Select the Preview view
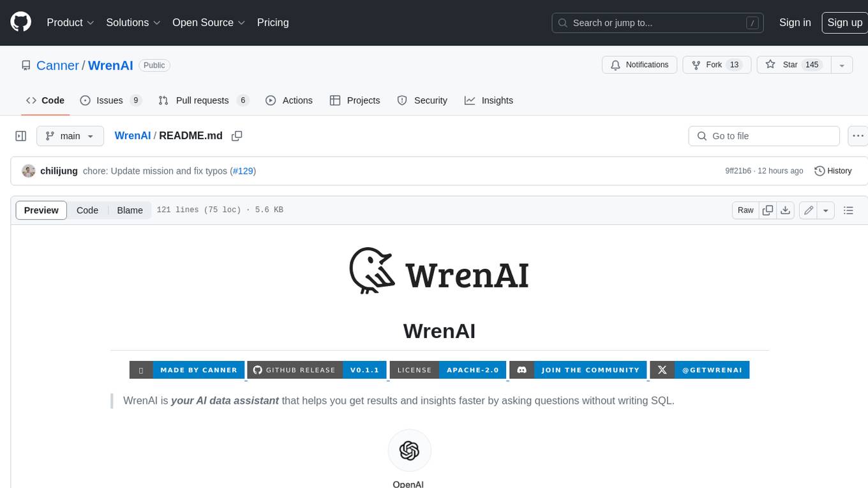 41,210
